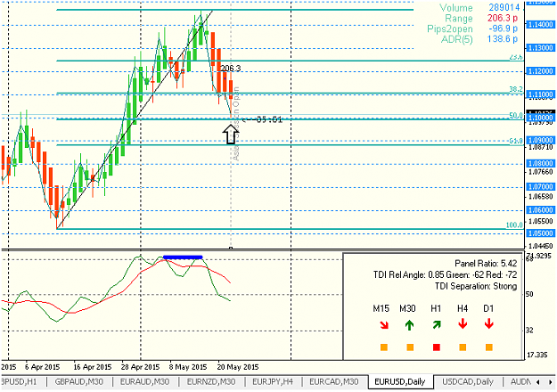Click the red H4 down trend arrow
The image size is (557, 392).
click(463, 323)
